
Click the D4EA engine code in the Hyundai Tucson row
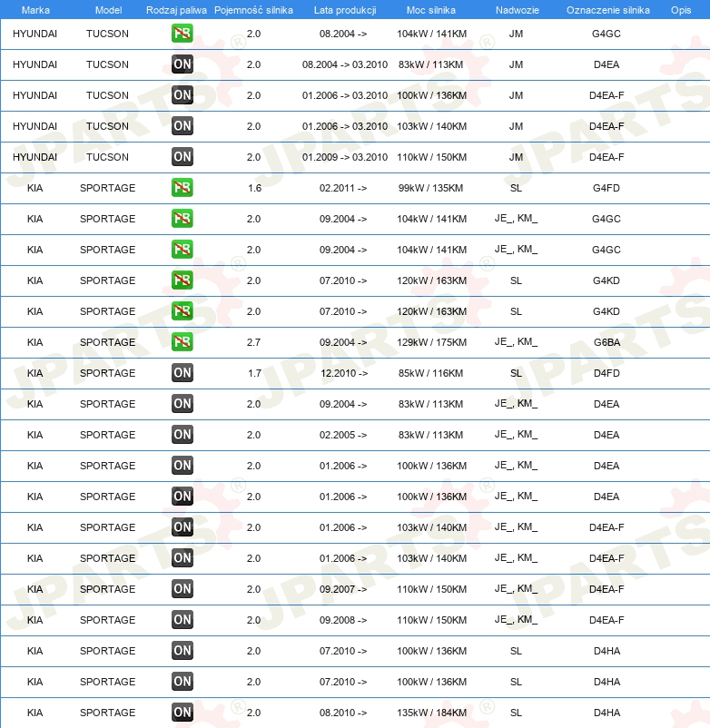point(606,64)
